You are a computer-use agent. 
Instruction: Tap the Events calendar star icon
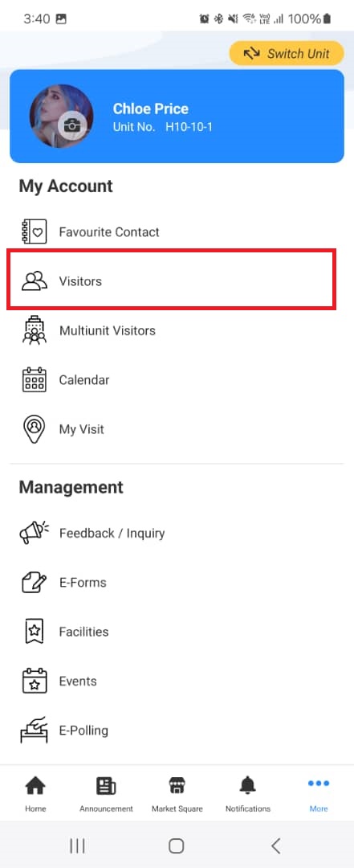pos(35,681)
